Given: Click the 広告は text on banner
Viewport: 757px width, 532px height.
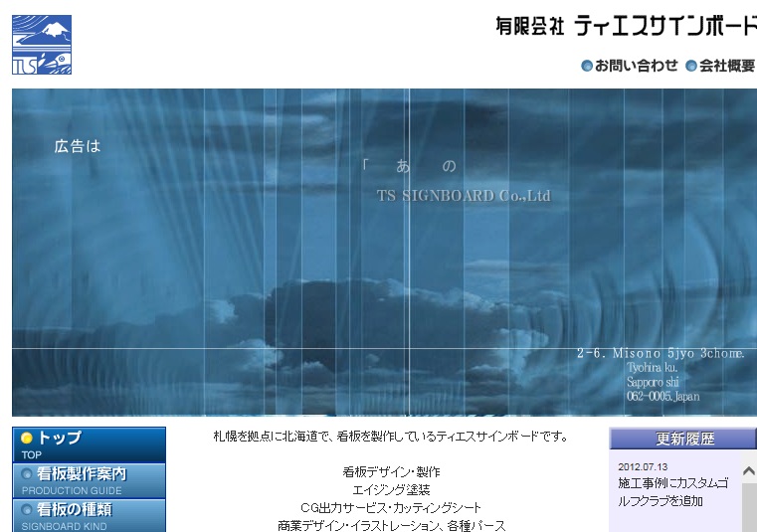Looking at the screenshot, I should (x=78, y=146).
